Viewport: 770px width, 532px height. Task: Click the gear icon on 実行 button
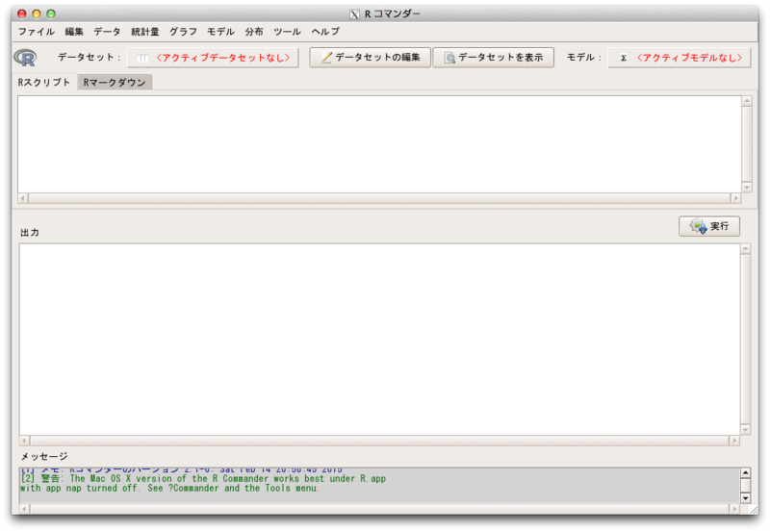click(x=698, y=226)
